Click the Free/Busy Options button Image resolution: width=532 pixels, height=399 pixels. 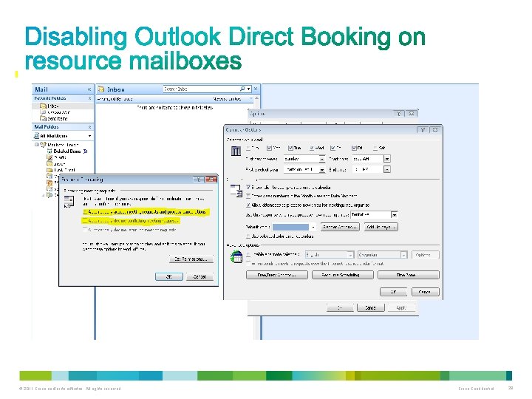277,275
